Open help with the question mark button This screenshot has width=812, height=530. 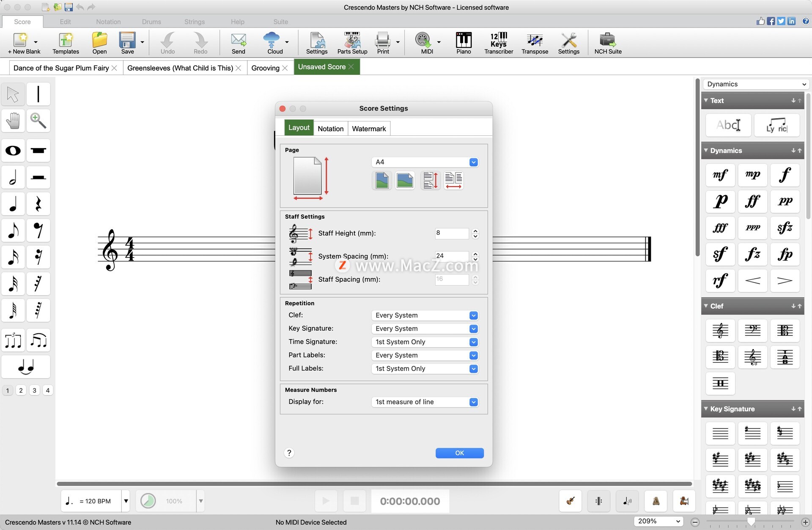coord(289,453)
